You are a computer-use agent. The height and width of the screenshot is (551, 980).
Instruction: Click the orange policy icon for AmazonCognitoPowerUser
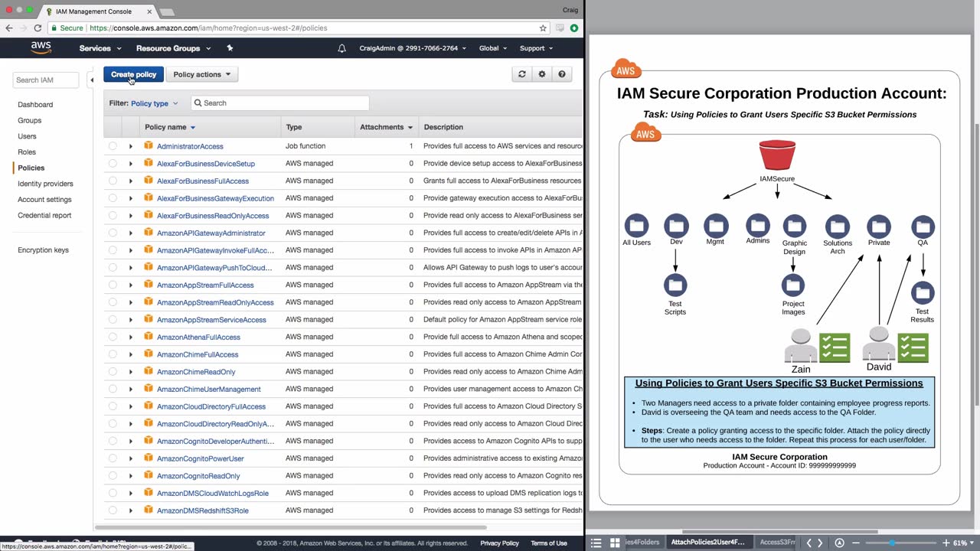[149, 458]
